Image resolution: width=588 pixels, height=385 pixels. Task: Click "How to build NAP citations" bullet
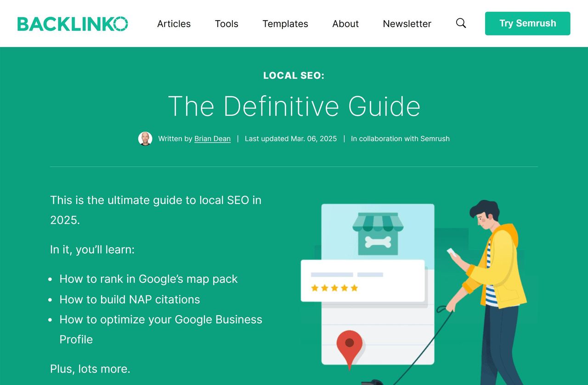click(x=130, y=300)
